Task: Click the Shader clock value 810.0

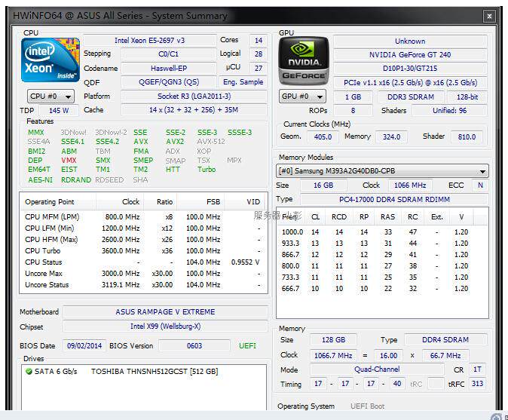Action: [x=467, y=136]
